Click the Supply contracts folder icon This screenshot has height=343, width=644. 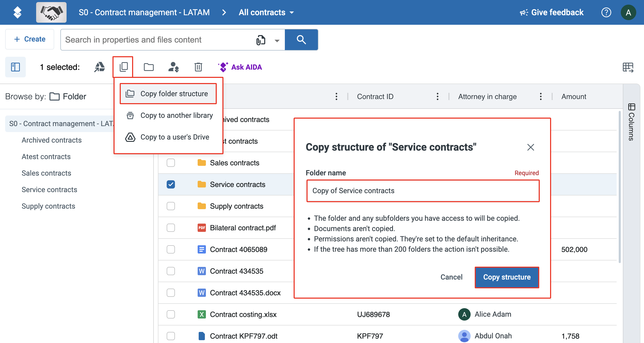point(202,206)
